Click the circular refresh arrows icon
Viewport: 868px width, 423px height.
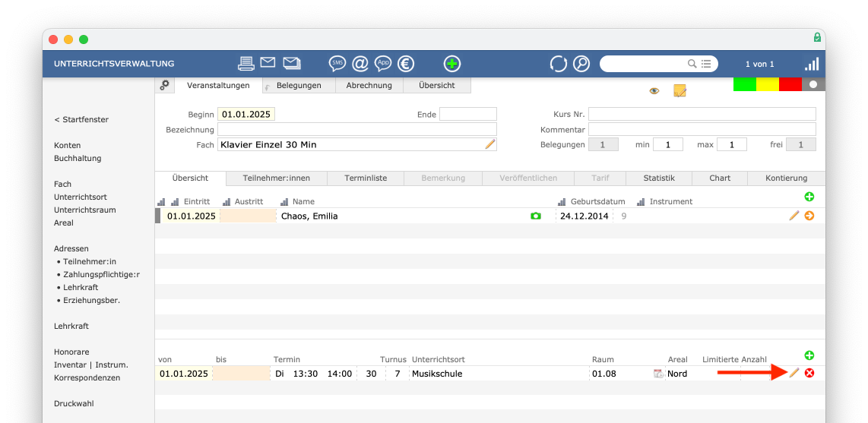(558, 64)
